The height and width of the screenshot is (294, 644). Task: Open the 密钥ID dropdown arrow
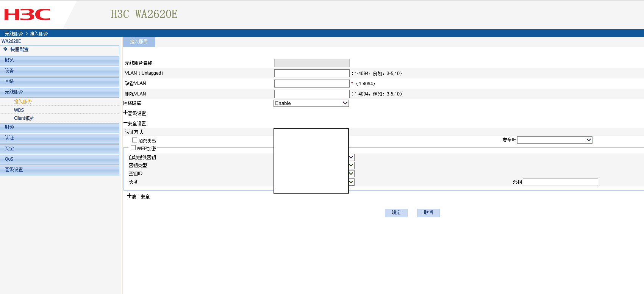tap(351, 174)
